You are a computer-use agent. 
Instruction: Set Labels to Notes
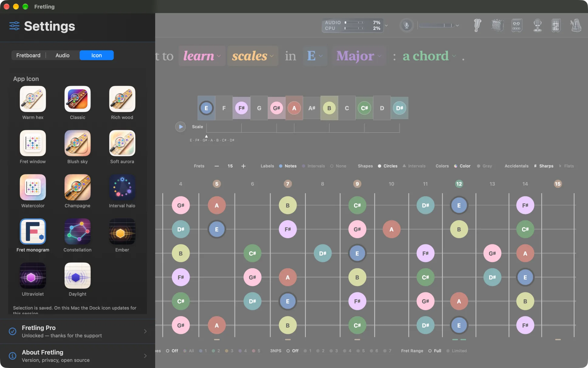(x=288, y=166)
